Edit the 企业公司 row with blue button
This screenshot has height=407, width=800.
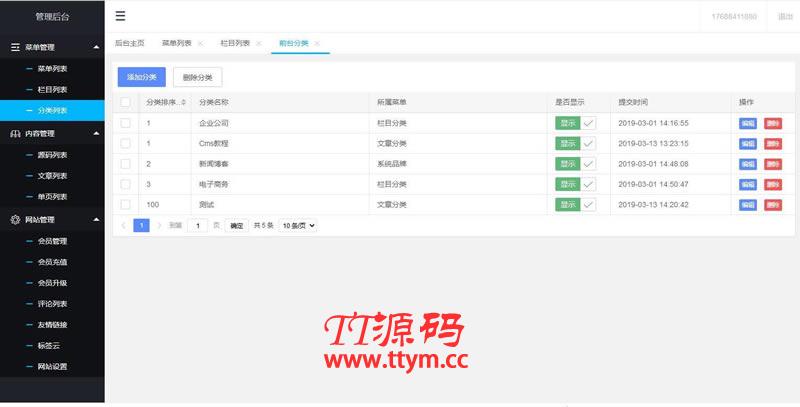(747, 123)
